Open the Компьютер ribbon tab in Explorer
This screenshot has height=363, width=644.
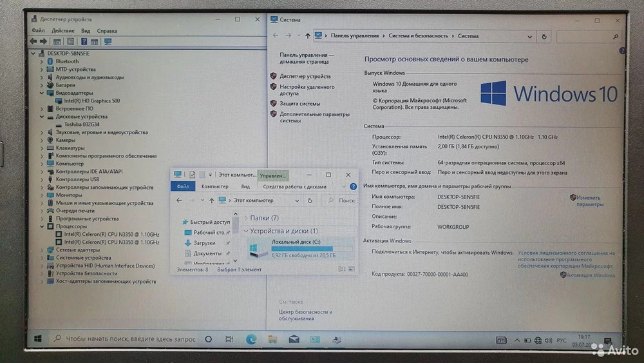click(x=215, y=186)
